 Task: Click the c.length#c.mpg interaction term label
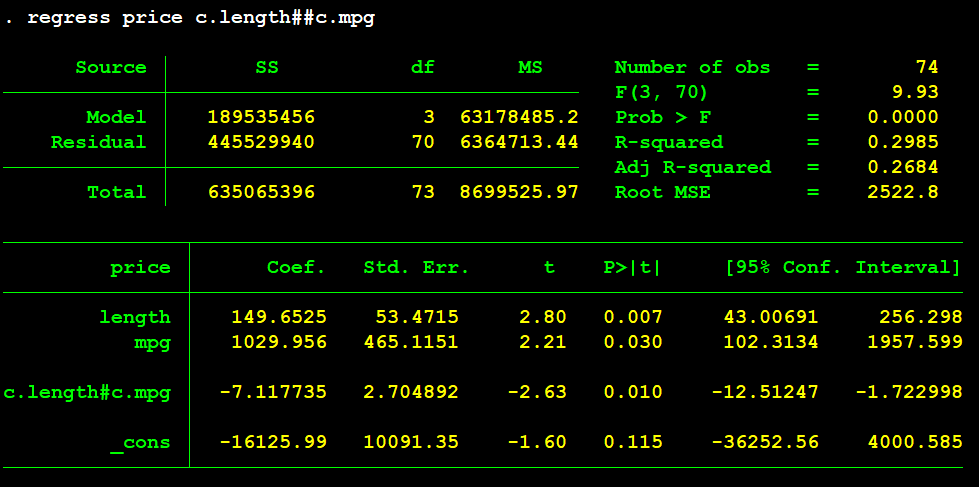coord(86,392)
